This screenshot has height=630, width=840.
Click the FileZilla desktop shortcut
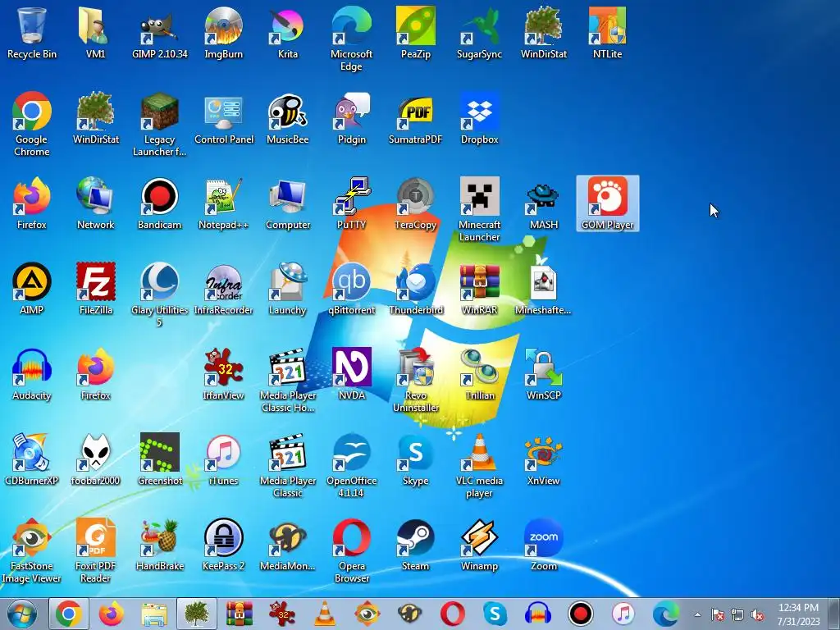(95, 290)
